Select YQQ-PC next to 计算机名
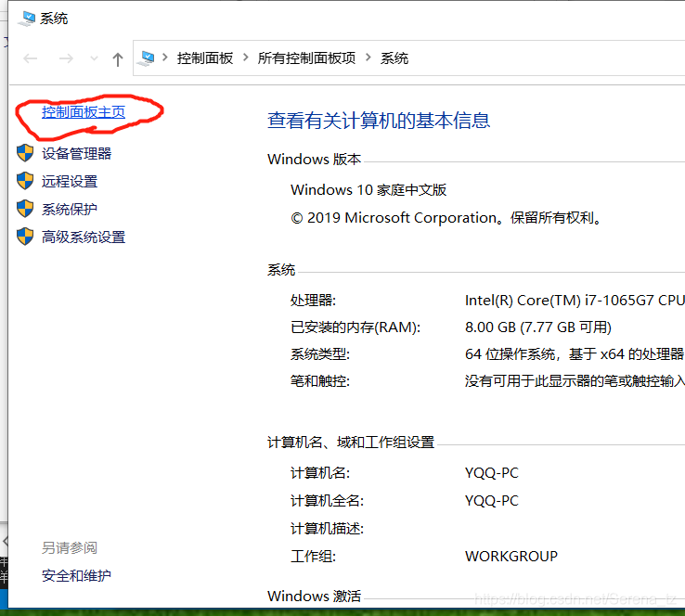 (x=492, y=473)
